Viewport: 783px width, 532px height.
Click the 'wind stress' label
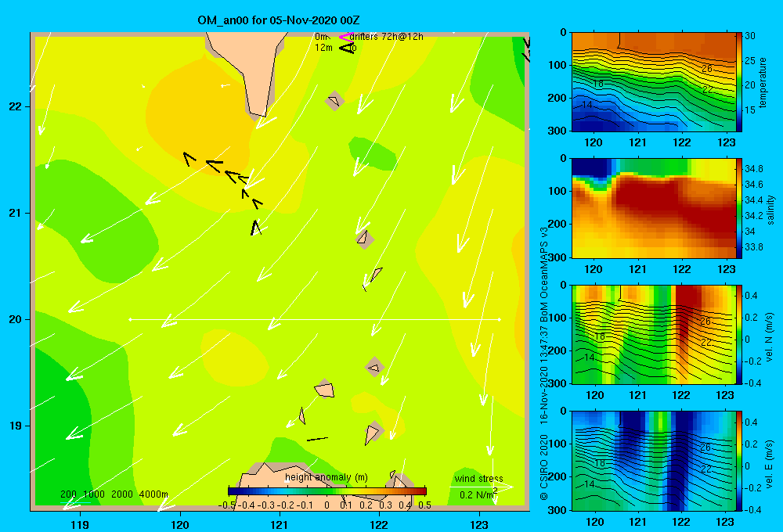coord(479,478)
